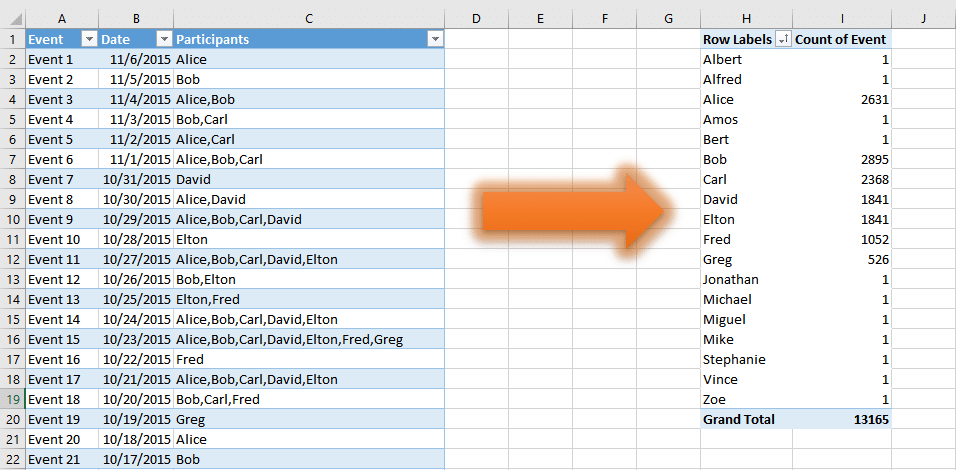Click pivot row label Miguel
This screenshot has height=470, width=956.
coord(746,319)
